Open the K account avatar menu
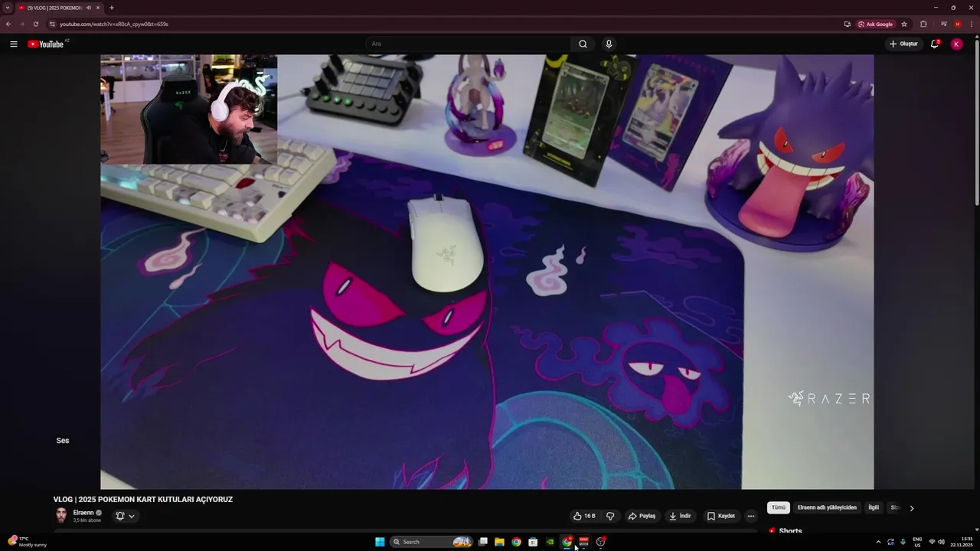Image resolution: width=980 pixels, height=551 pixels. (x=956, y=44)
